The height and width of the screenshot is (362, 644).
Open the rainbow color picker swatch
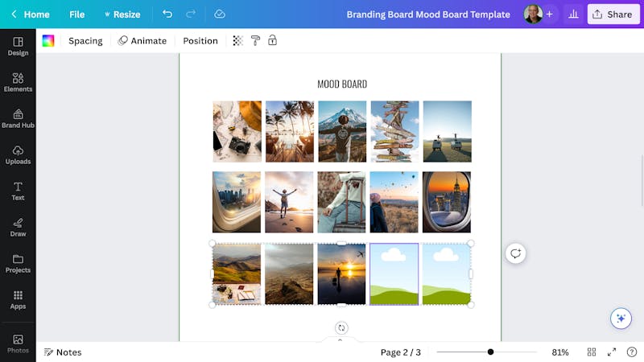point(48,41)
